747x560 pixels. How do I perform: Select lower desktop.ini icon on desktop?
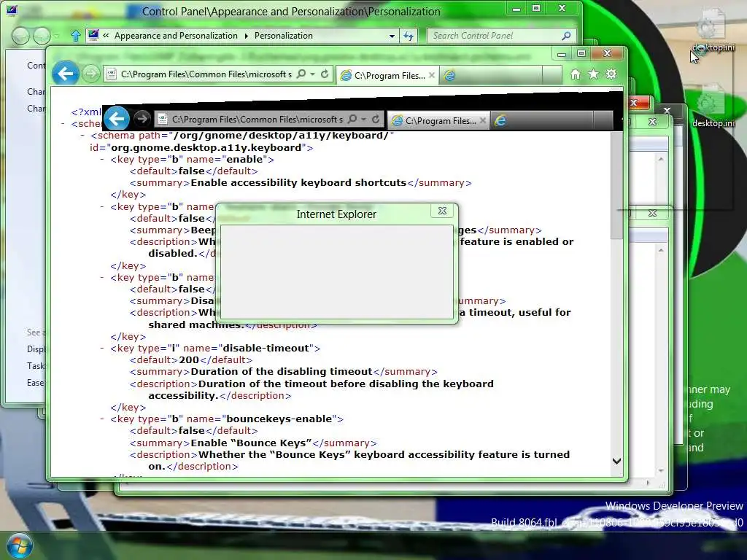712,106
